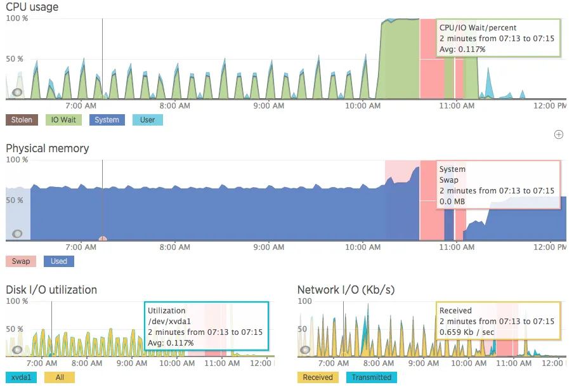574x392 pixels.
Task: Toggle the Received network legend entry
Action: pos(318,377)
